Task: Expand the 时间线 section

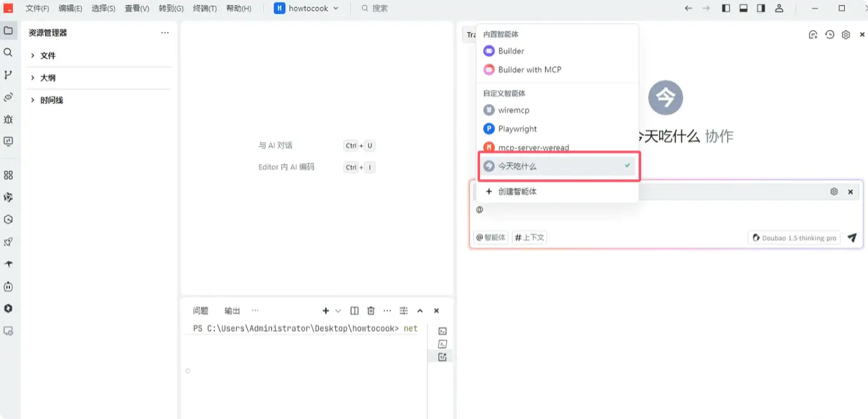Action: point(100,100)
